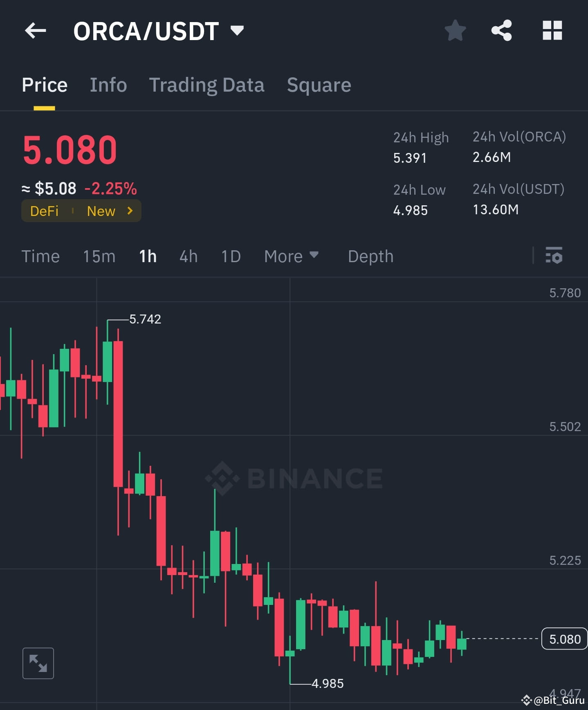The image size is (588, 710).
Task: Open the Square tab
Action: [319, 85]
